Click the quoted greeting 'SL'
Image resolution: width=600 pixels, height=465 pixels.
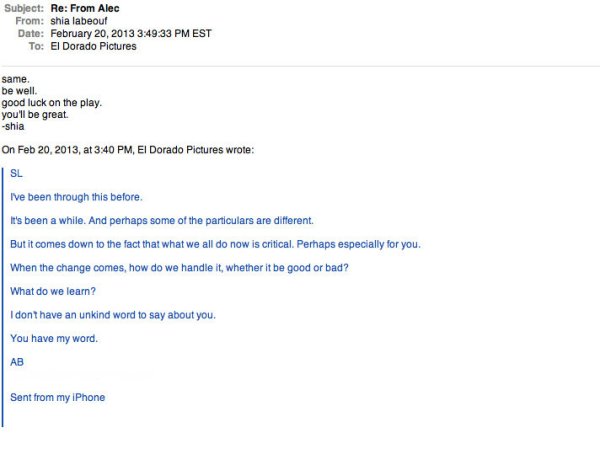(x=16, y=173)
